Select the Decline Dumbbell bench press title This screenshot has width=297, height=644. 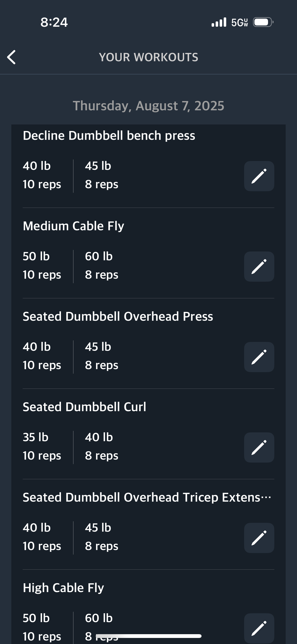point(109,136)
